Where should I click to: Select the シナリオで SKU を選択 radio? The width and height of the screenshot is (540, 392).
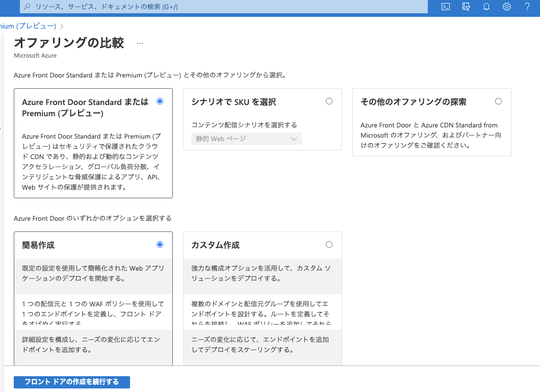[x=329, y=101]
